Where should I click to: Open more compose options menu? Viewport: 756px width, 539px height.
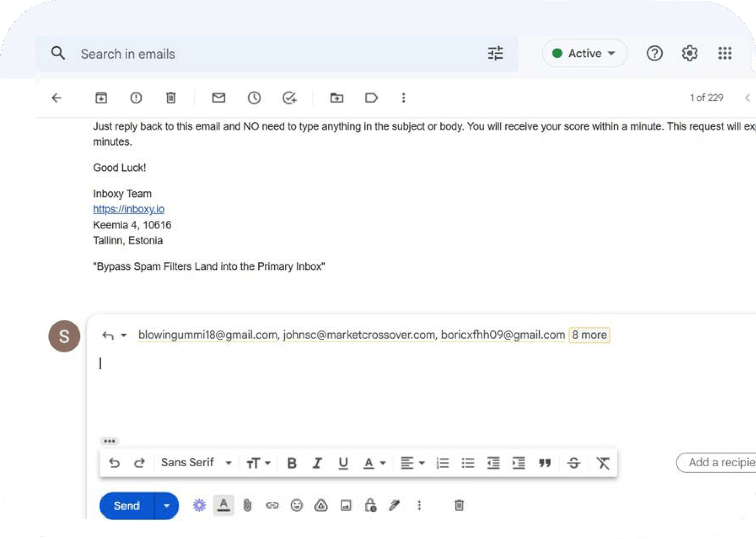[419, 505]
